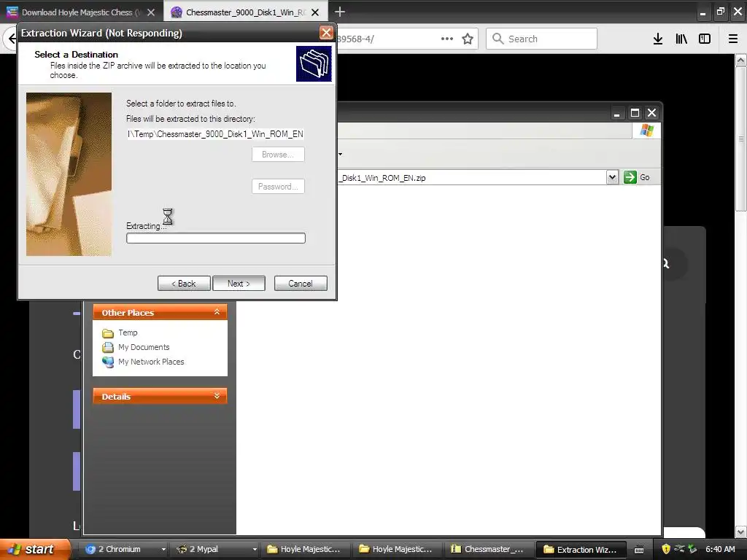Close the Hoyle Majestic Chess browser tab
The width and height of the screenshot is (747, 560).
(150, 12)
